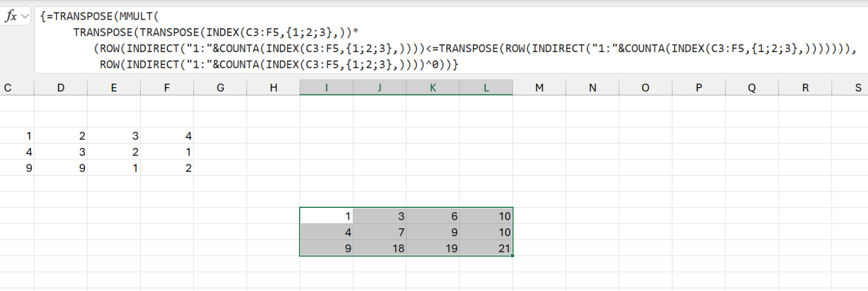This screenshot has width=868, height=291.
Task: Select column F header
Action: pos(167,88)
